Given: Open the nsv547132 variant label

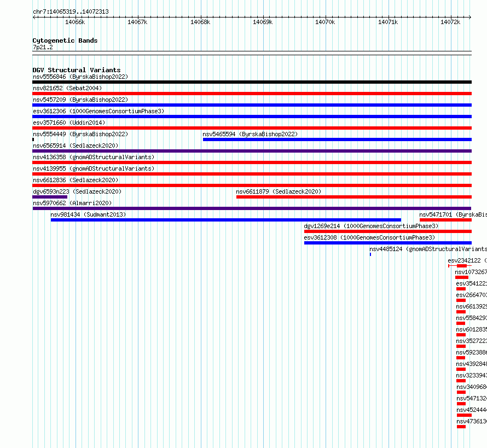Looking at the screenshot, I should pos(472,398).
